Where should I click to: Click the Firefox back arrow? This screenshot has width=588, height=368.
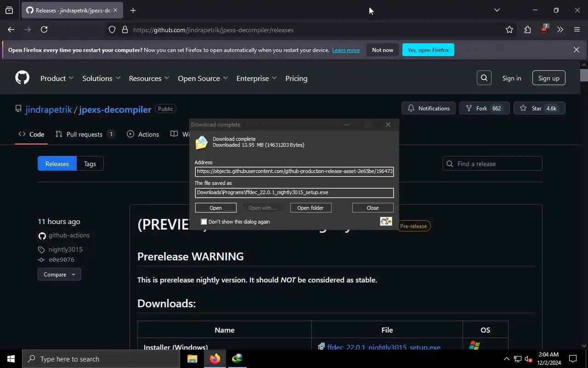point(11,29)
